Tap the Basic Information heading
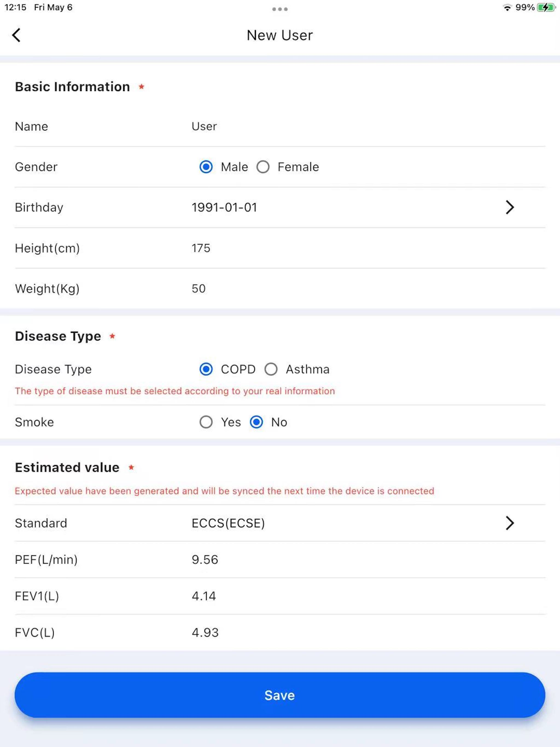560x747 pixels. click(72, 87)
